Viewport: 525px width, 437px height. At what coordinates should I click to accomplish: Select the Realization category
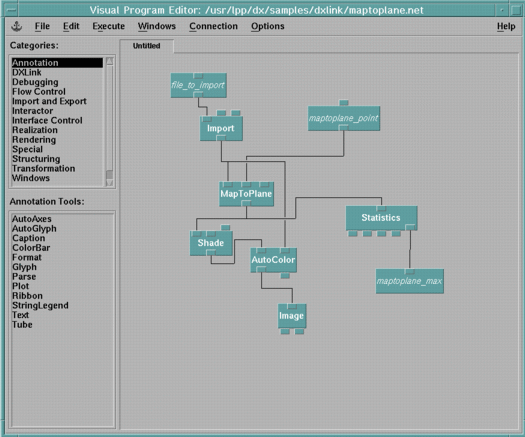point(57,130)
